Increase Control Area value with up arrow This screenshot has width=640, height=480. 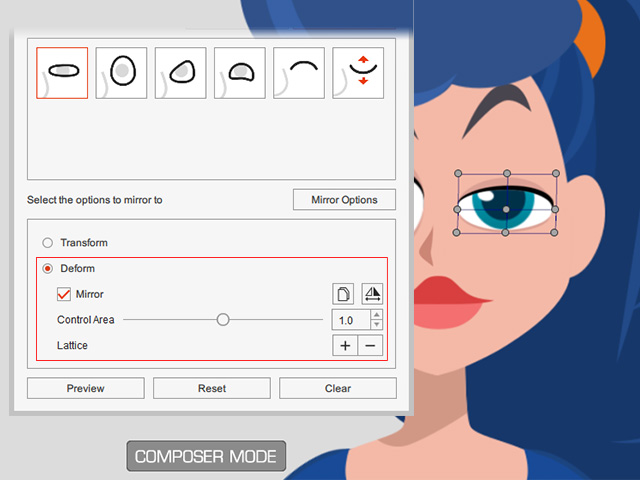tap(376, 315)
